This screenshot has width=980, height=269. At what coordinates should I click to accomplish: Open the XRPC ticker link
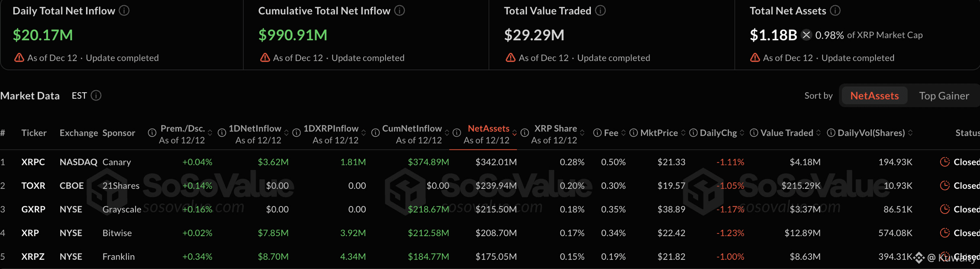click(33, 162)
